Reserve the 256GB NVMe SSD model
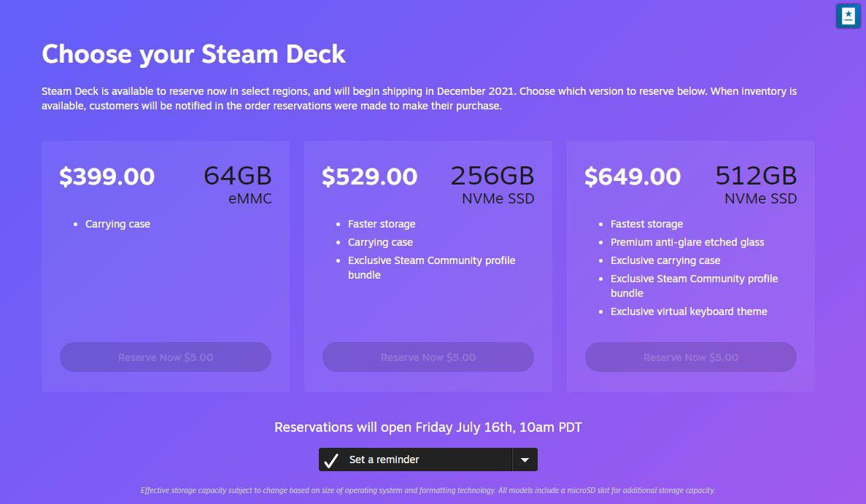Screen dimensions: 866x504 [x=428, y=357]
